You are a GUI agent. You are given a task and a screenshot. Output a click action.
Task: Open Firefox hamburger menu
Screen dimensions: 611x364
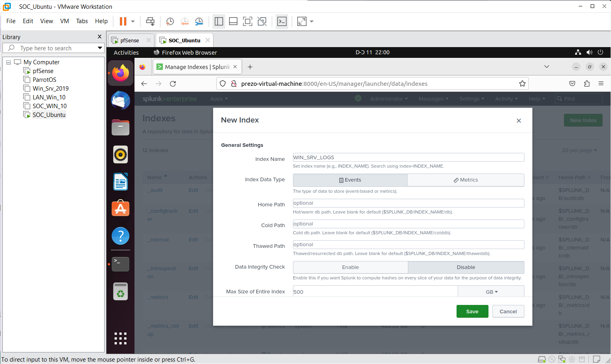(x=601, y=84)
